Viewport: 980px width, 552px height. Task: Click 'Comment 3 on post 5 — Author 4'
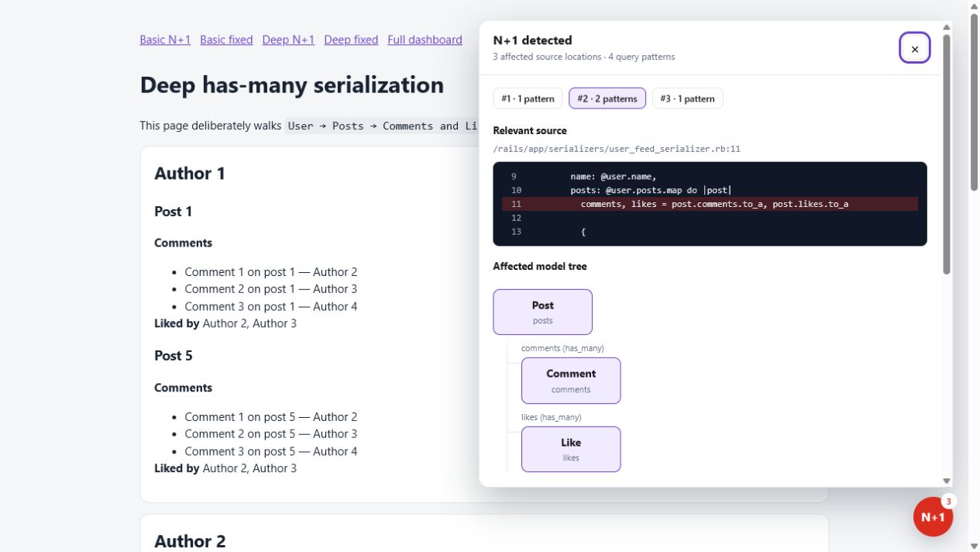pyautogui.click(x=270, y=451)
